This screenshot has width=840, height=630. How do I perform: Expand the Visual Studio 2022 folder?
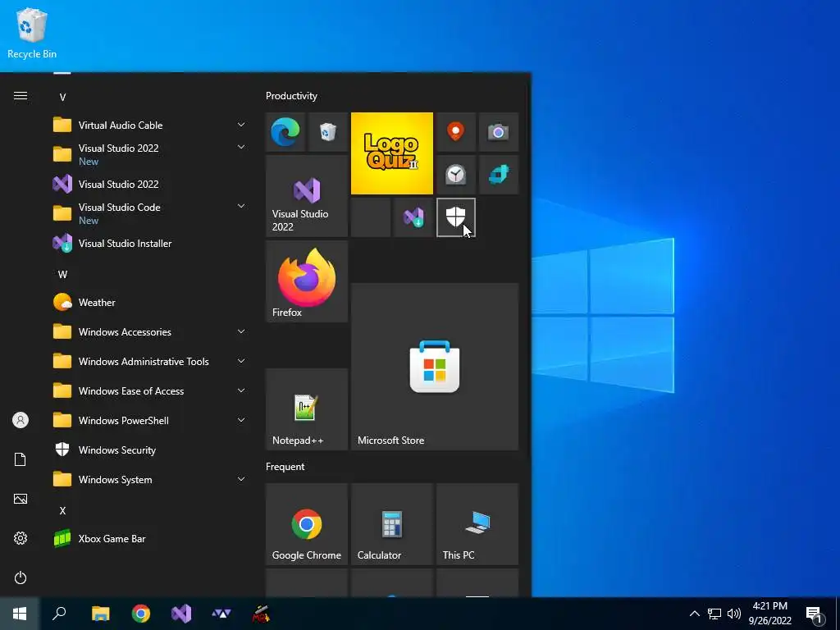150,154
